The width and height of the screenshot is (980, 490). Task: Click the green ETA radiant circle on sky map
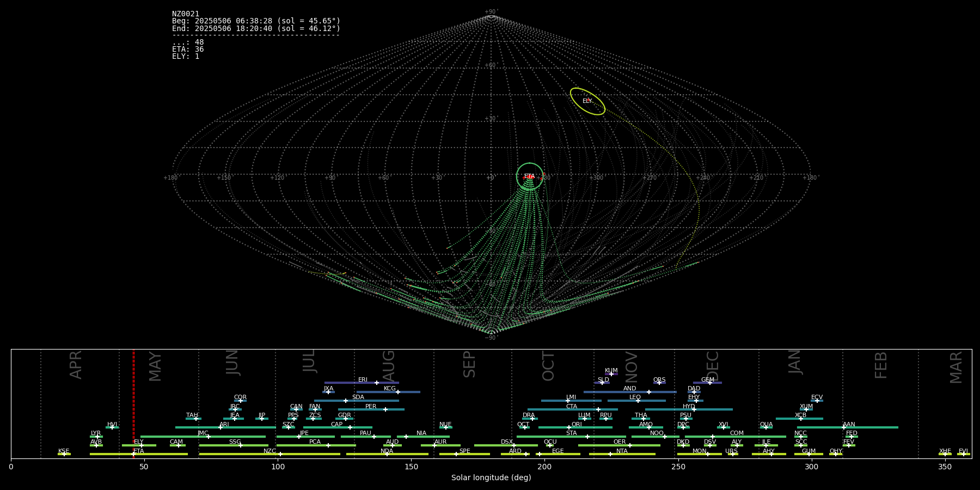click(529, 164)
